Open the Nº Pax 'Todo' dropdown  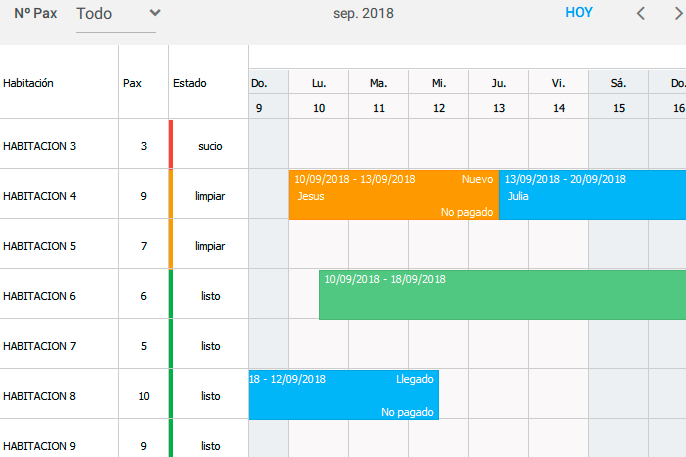tap(117, 14)
